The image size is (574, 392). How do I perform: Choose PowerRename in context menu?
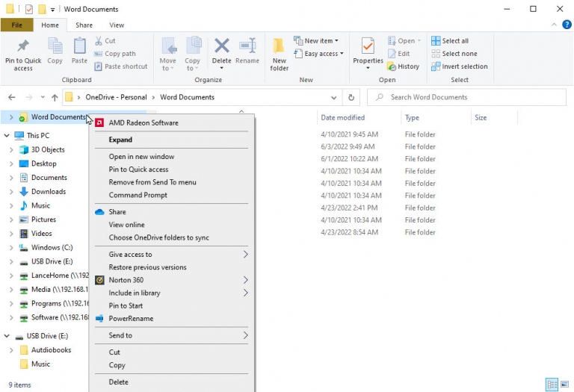coord(131,319)
